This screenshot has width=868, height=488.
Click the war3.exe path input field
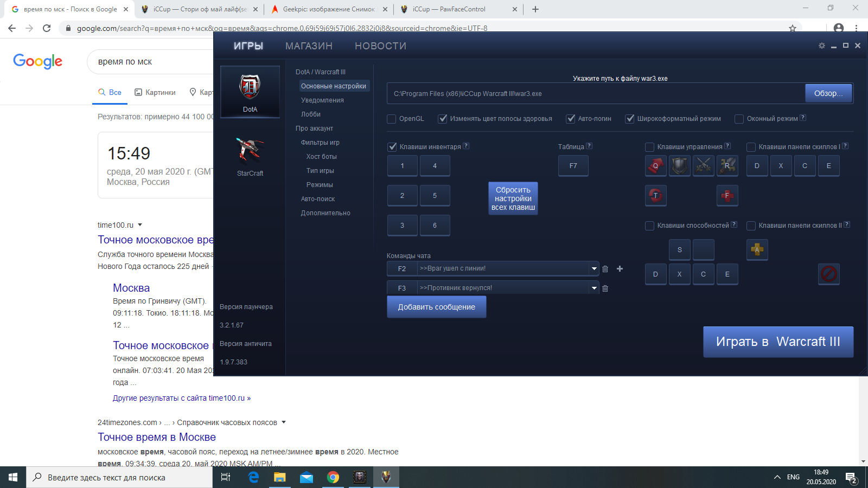click(596, 93)
